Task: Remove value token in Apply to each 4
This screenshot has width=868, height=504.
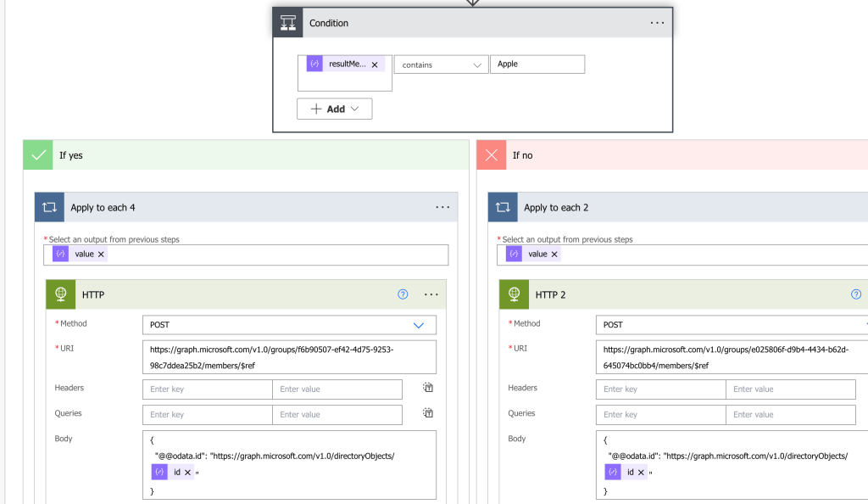Action: [x=102, y=254]
